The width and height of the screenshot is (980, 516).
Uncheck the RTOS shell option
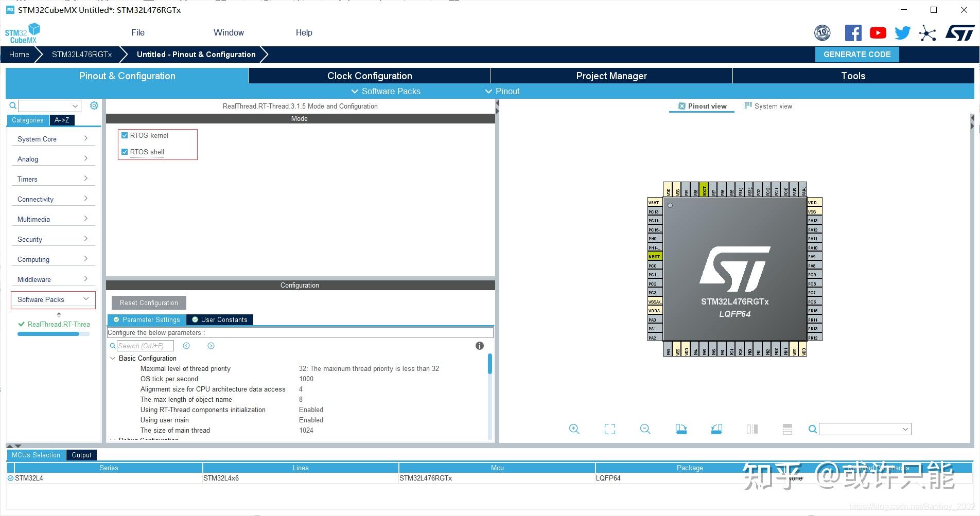click(125, 151)
